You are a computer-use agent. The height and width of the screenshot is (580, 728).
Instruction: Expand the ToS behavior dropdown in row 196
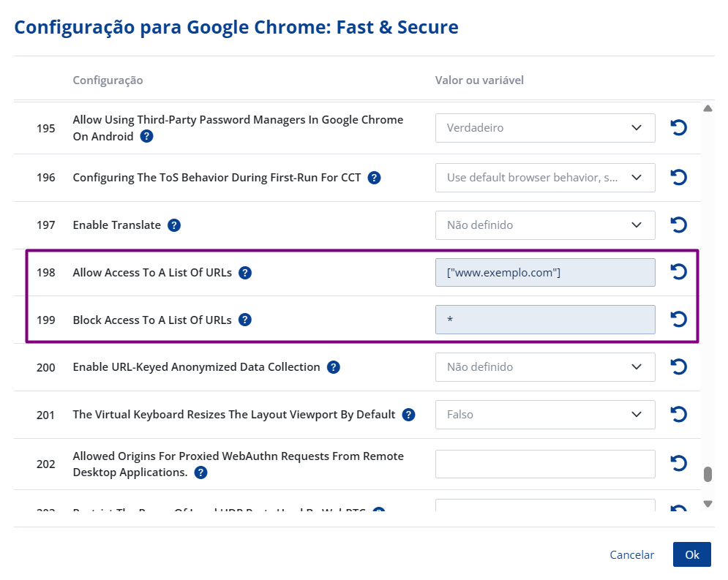coord(545,178)
